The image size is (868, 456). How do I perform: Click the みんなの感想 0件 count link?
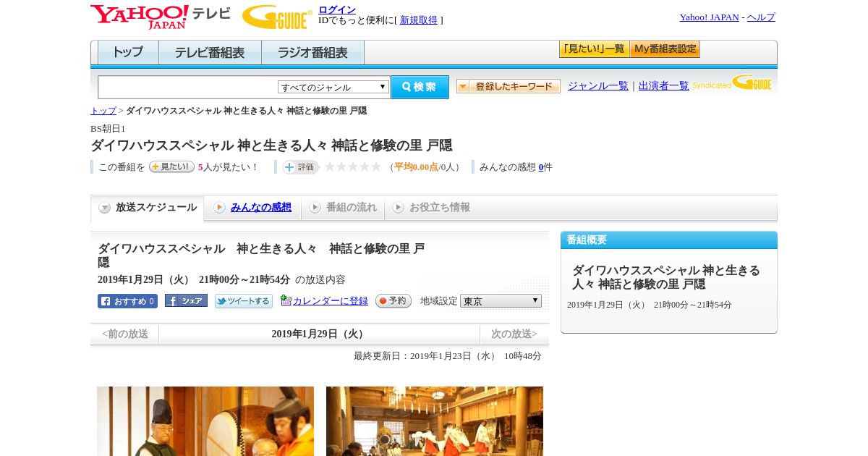pos(541,167)
